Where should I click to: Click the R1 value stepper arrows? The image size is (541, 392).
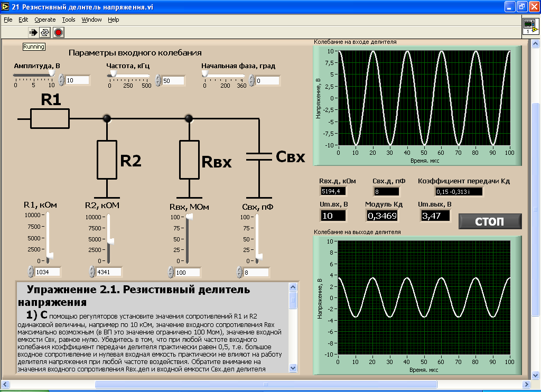(x=31, y=272)
